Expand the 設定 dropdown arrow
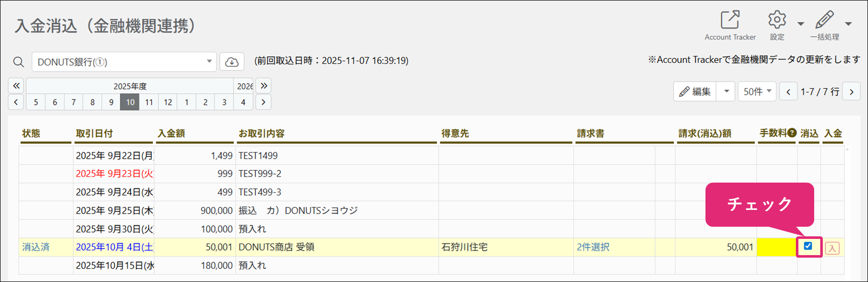 coord(801,24)
